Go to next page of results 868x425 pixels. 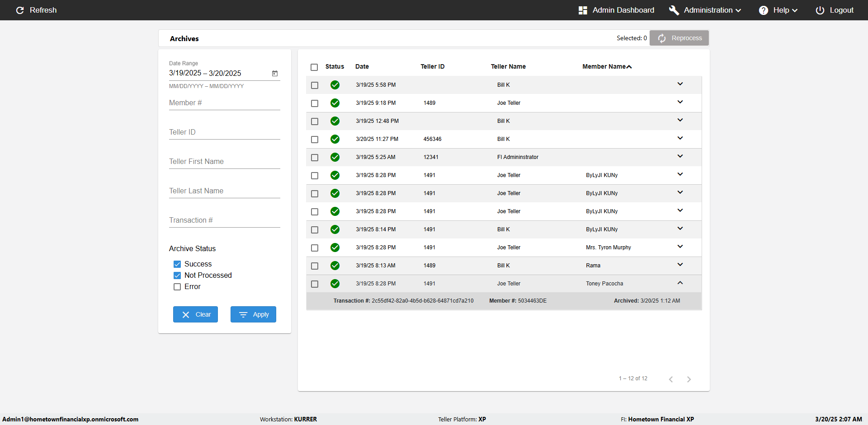[689, 379]
